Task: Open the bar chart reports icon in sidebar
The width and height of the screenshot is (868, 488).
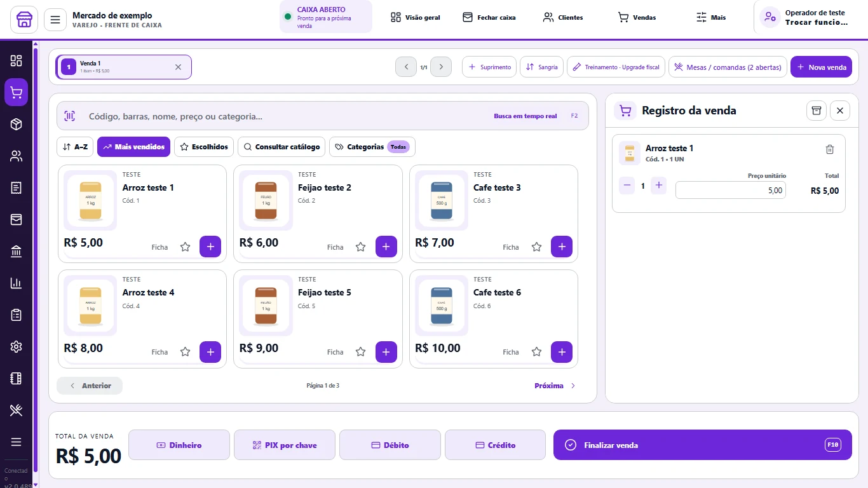Action: pos(17,283)
